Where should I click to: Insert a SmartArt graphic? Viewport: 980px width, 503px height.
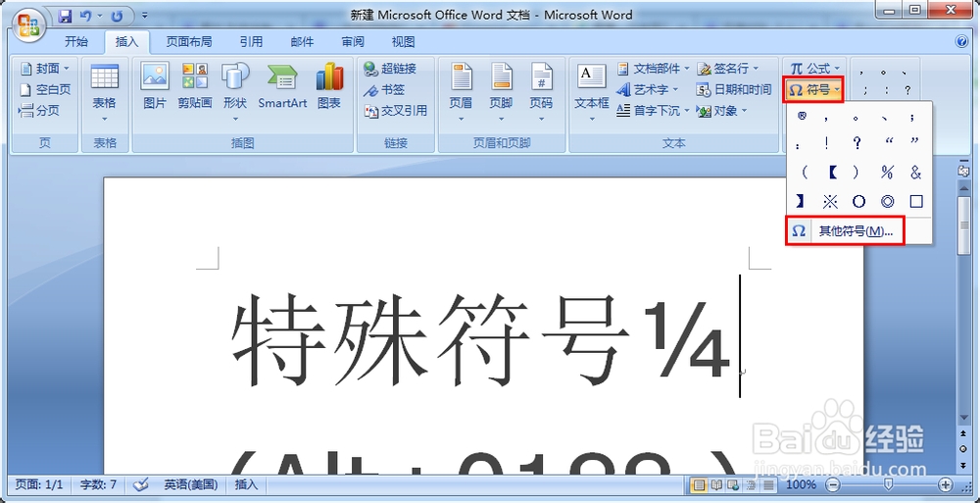click(282, 86)
